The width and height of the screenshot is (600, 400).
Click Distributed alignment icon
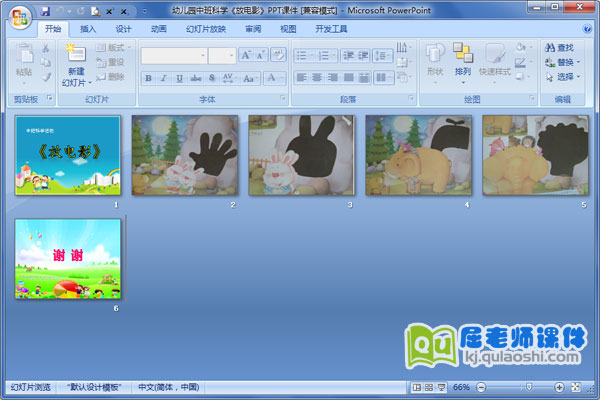[x=364, y=78]
